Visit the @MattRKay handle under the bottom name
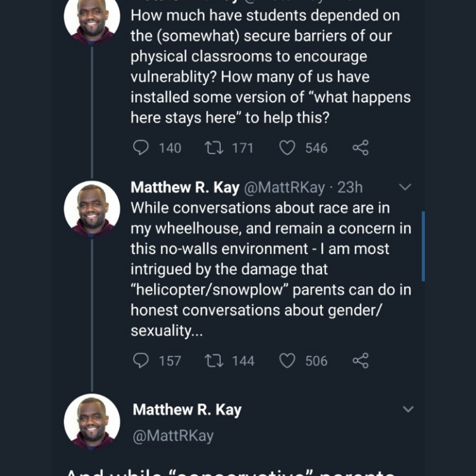The width and height of the screenshot is (476, 476). tap(173, 436)
